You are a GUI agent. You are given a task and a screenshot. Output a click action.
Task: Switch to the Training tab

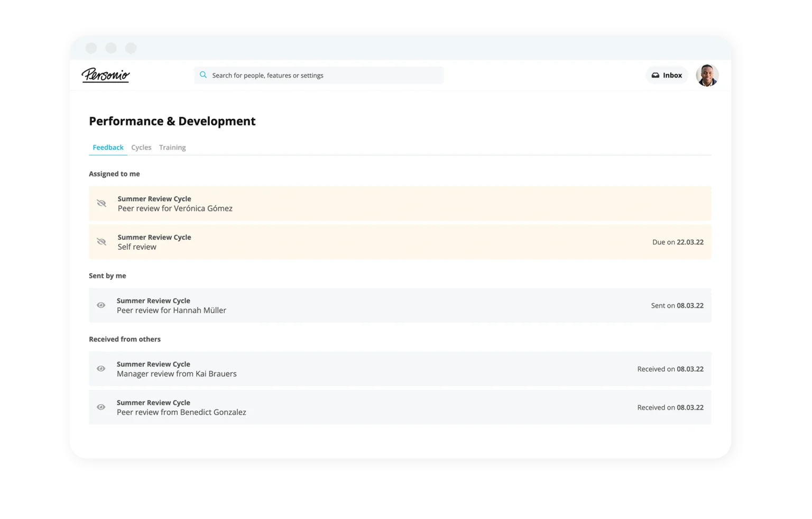click(172, 148)
